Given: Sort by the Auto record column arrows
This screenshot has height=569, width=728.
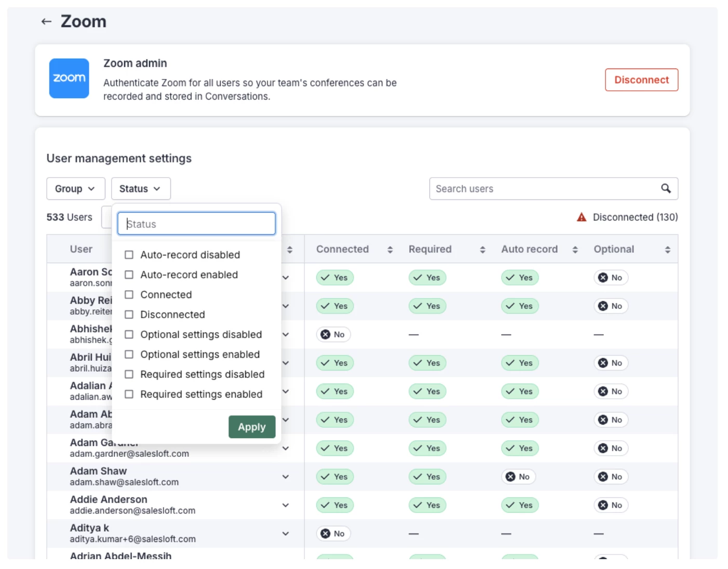Looking at the screenshot, I should click(575, 250).
